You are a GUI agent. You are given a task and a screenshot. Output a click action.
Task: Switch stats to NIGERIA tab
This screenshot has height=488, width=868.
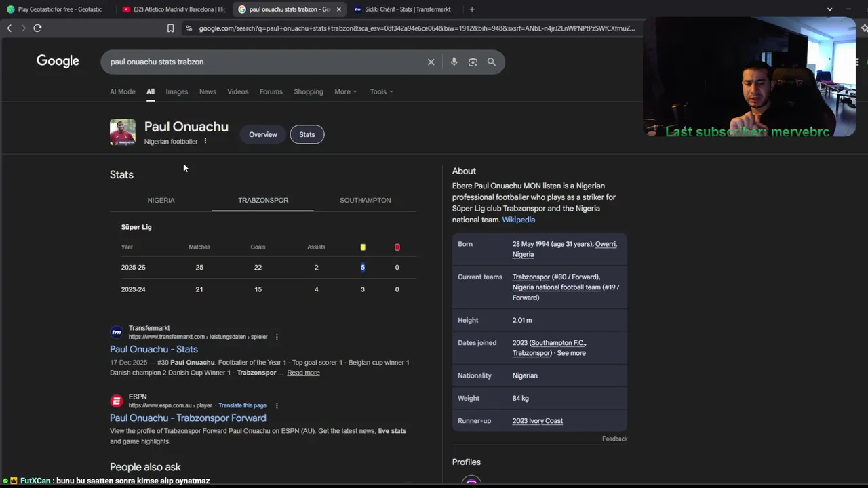click(x=161, y=200)
